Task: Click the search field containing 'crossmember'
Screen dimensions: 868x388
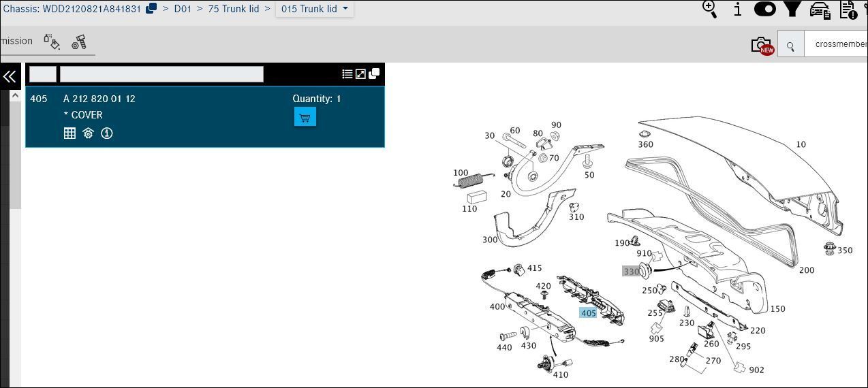Action: pyautogui.click(x=836, y=44)
